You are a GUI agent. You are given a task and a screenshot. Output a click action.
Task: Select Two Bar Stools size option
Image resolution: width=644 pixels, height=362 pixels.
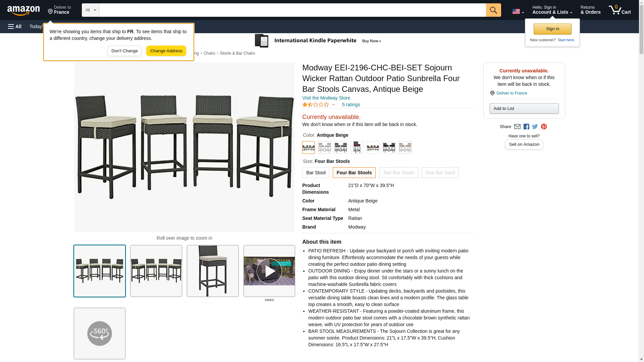point(398,173)
